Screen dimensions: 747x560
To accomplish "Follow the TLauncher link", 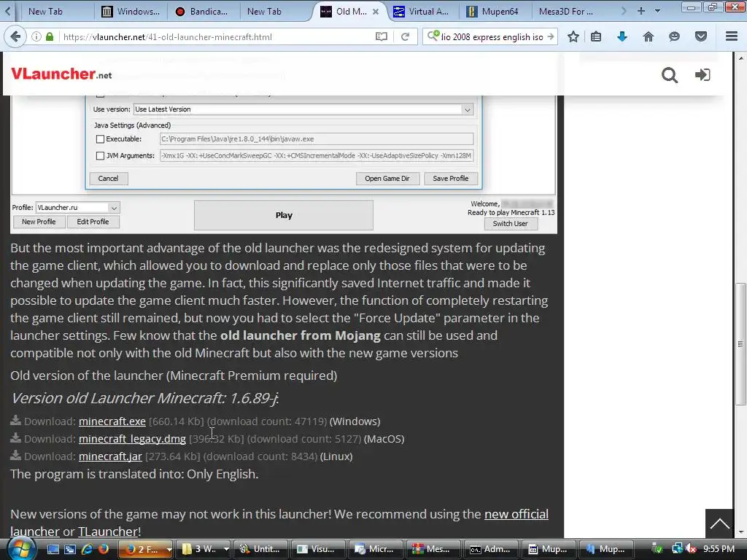I will [108, 532].
